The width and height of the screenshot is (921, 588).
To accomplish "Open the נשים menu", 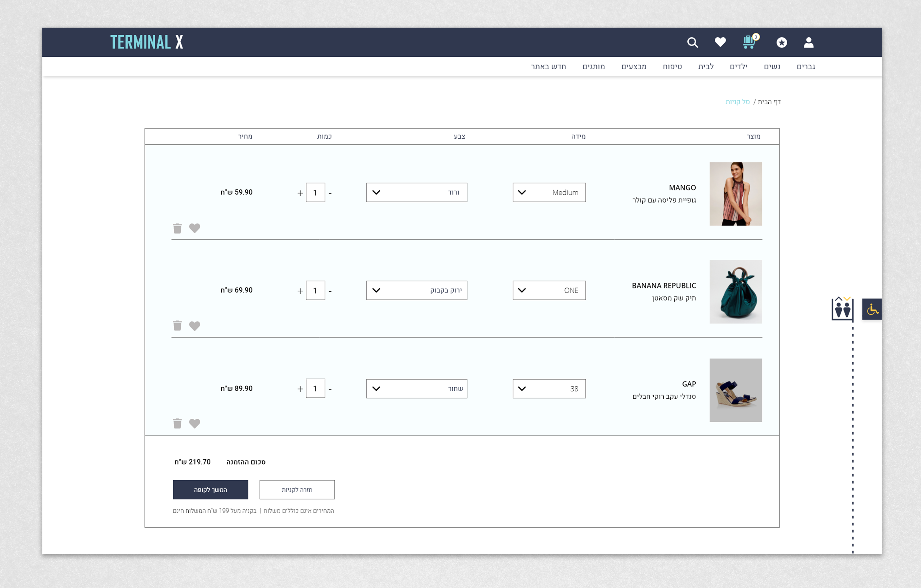I will pos(772,66).
